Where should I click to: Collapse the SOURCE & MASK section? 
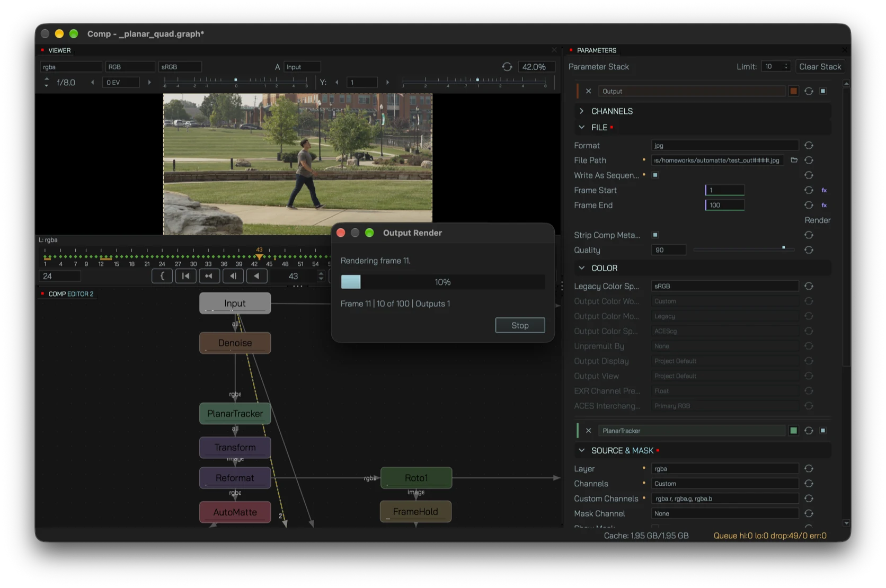coord(582,450)
